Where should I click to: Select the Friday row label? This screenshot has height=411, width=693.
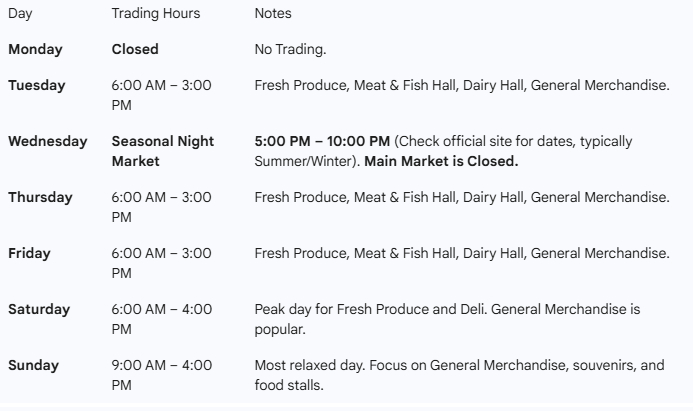click(29, 253)
